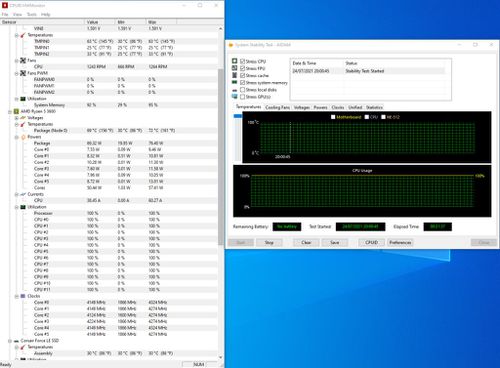The width and height of the screenshot is (500, 368).
Task: Click the Voltages icon under AMD Ryzen
Action: coord(23,118)
